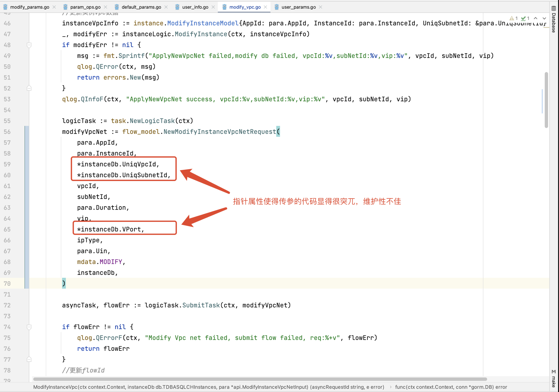Collapse fold end marker at line 52
The height and width of the screenshot is (392, 559).
click(29, 88)
